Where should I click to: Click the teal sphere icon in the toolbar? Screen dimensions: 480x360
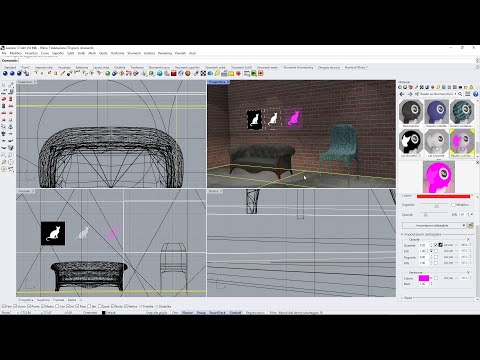point(160,73)
